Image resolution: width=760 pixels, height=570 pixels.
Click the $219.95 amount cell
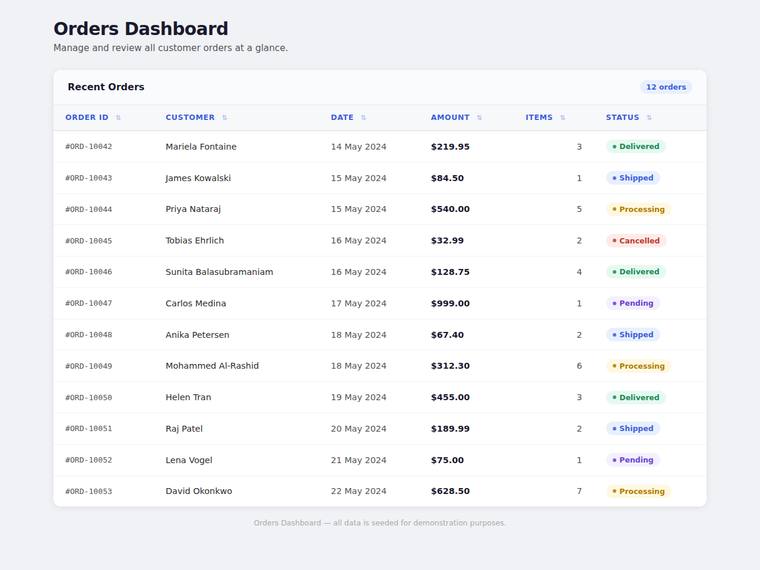pos(450,146)
